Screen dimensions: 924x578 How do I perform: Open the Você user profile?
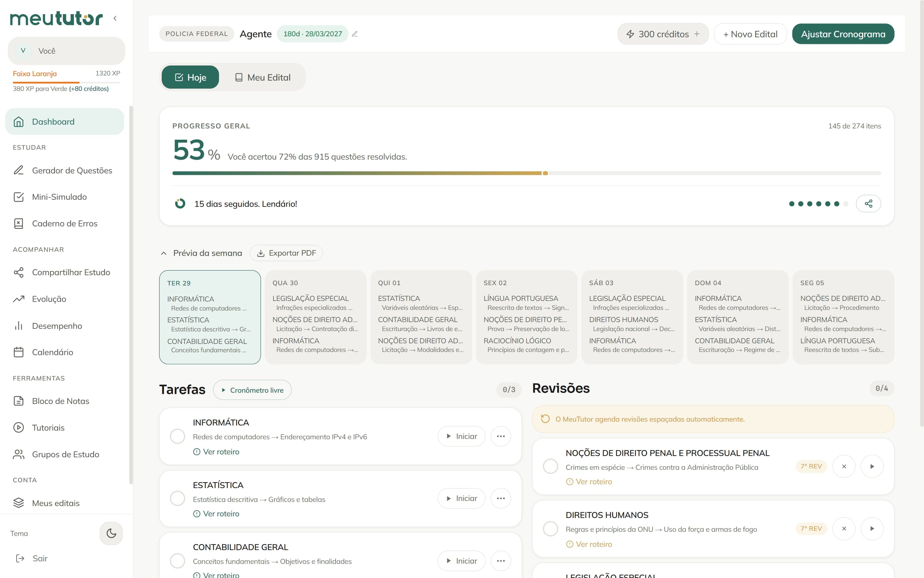point(66,51)
